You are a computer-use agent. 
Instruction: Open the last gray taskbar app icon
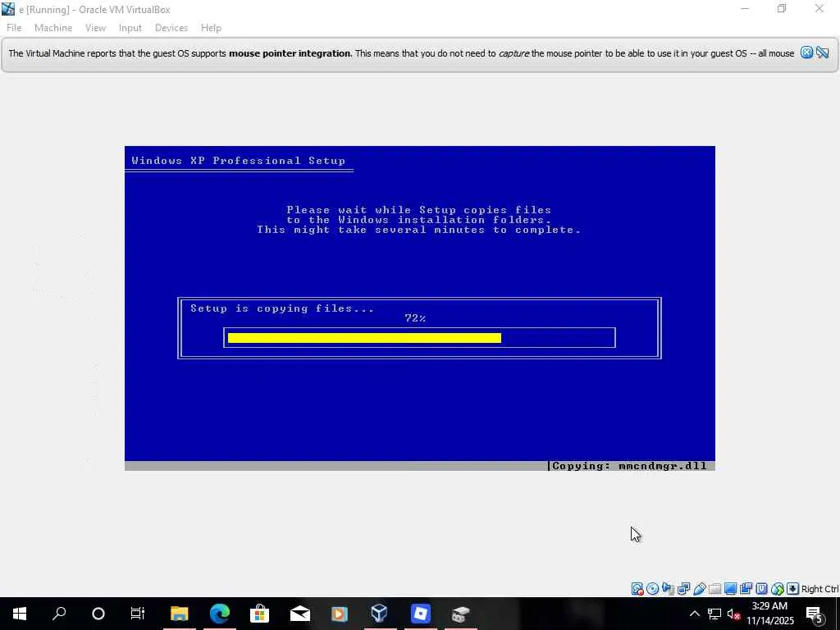point(461,614)
